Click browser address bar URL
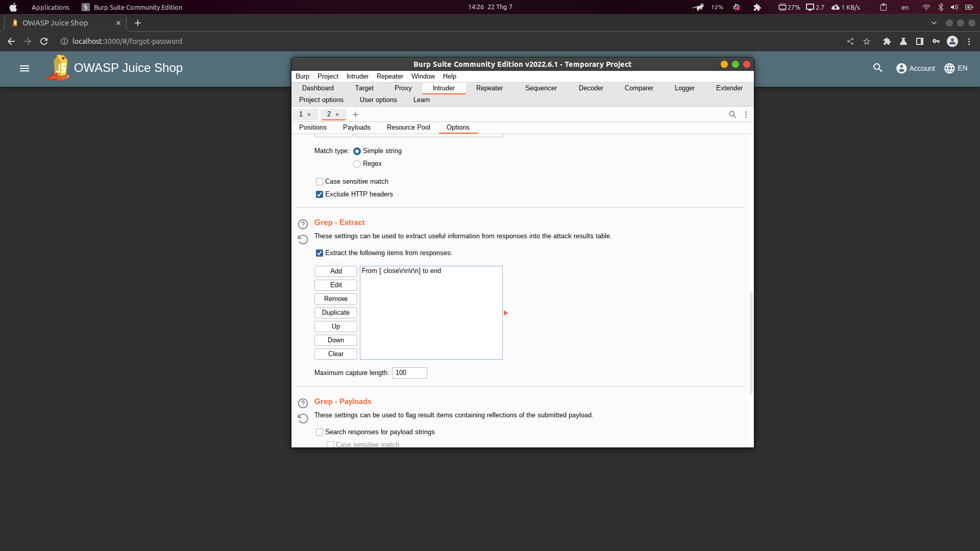Viewport: 980px width, 551px height. tap(127, 41)
